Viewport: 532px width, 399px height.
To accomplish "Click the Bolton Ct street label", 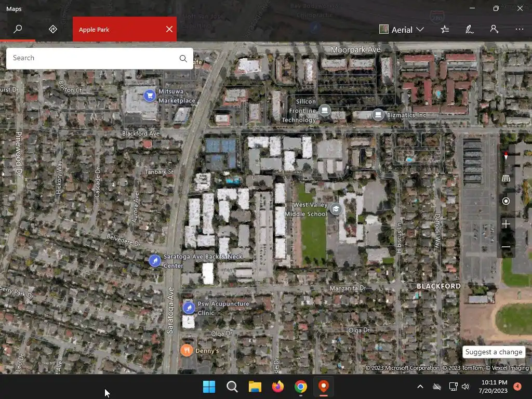I will tap(70, 87).
